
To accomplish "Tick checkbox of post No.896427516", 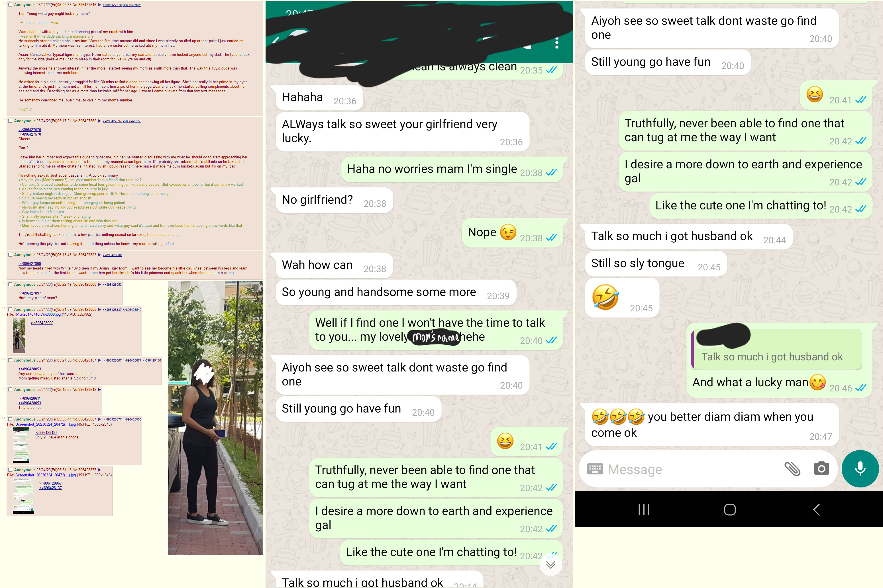I will (x=11, y=5).
